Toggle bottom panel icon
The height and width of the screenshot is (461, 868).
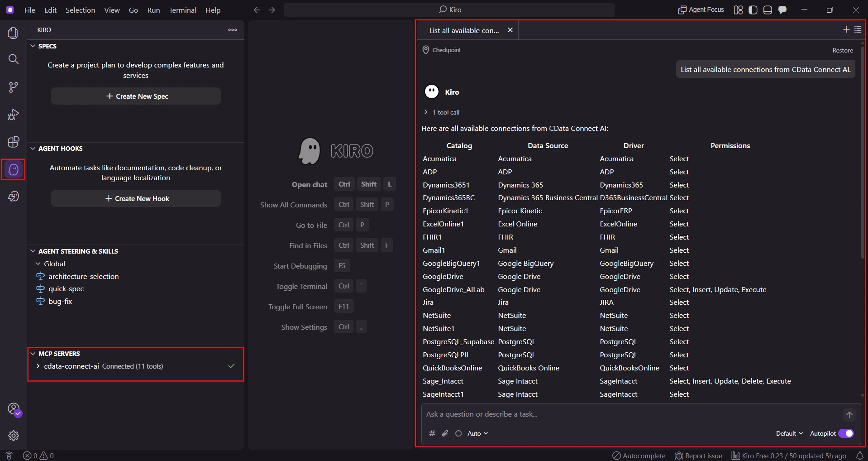(768, 10)
